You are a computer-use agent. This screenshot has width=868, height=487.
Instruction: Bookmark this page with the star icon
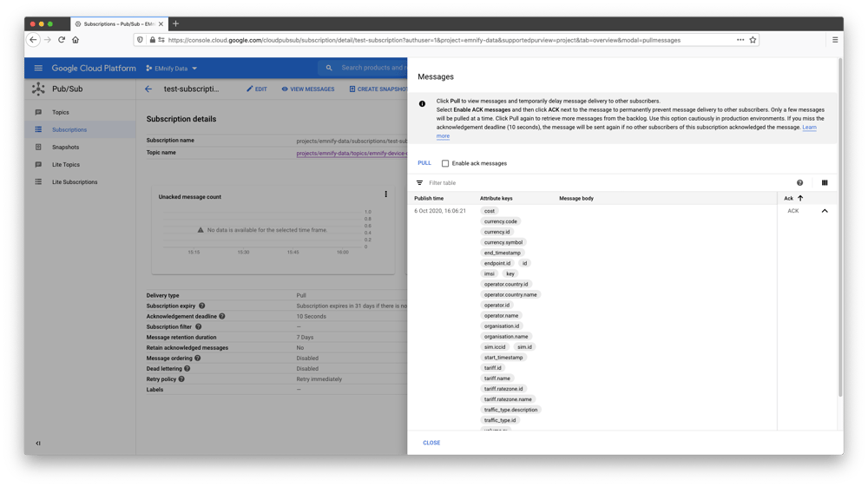[753, 40]
